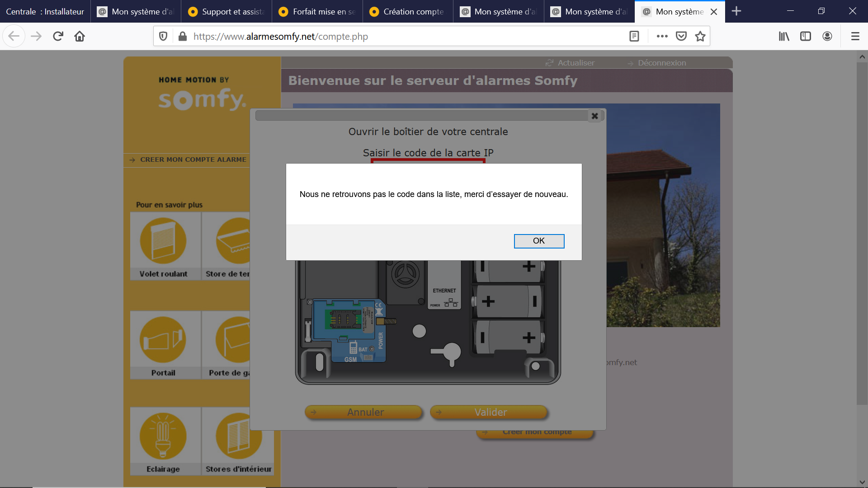Open the Stores d'intérieur tile
The width and height of the screenshot is (868, 488).
(238, 441)
